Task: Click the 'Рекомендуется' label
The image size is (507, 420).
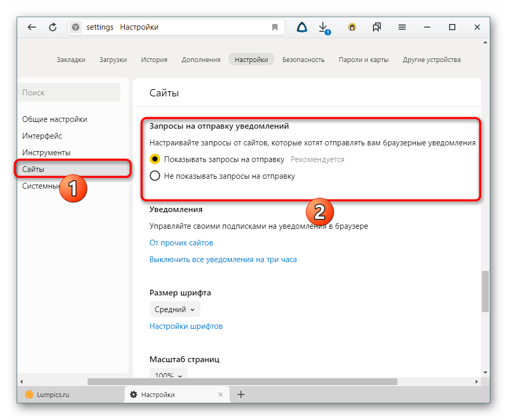Action: pos(318,159)
